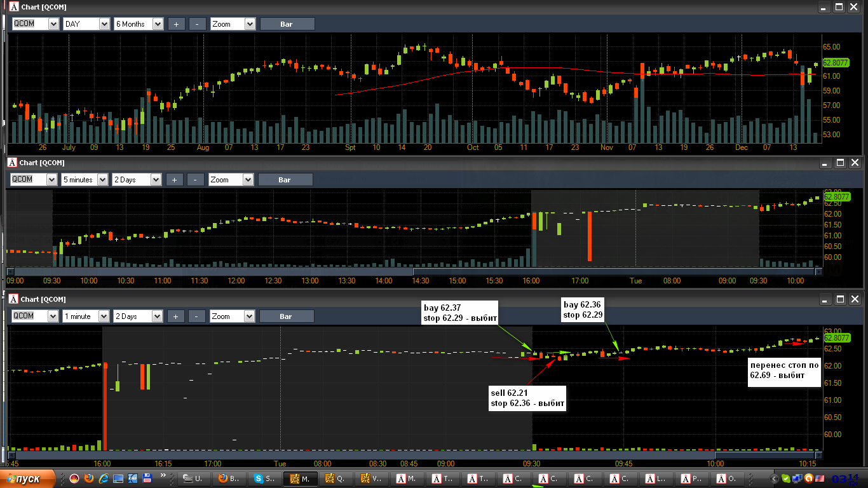Viewport: 868px width, 488px height.
Task: Click the orange round tray icon
Action: coord(810,478)
